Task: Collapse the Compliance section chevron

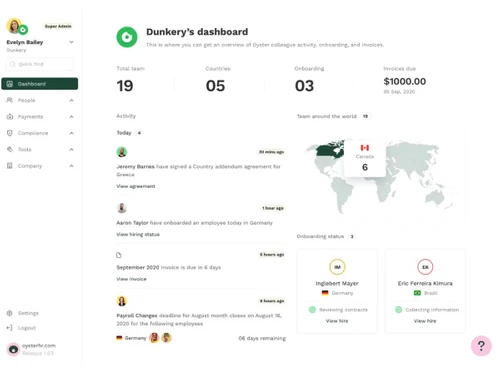Action: pyautogui.click(x=71, y=133)
